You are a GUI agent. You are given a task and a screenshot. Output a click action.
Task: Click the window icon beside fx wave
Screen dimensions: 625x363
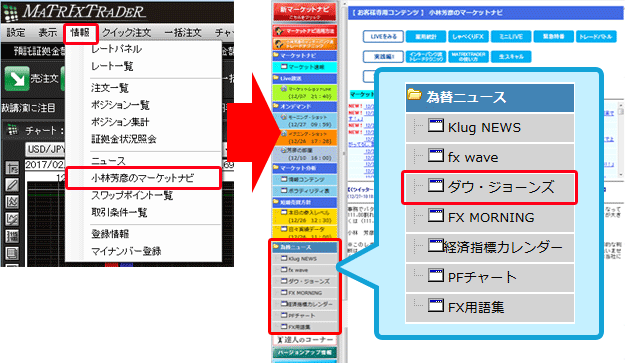(436, 155)
